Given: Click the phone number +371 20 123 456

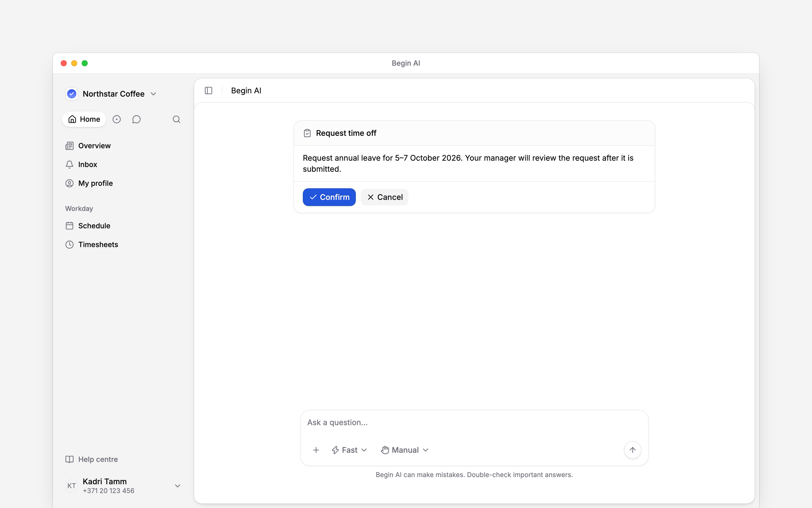Looking at the screenshot, I should 108,491.
